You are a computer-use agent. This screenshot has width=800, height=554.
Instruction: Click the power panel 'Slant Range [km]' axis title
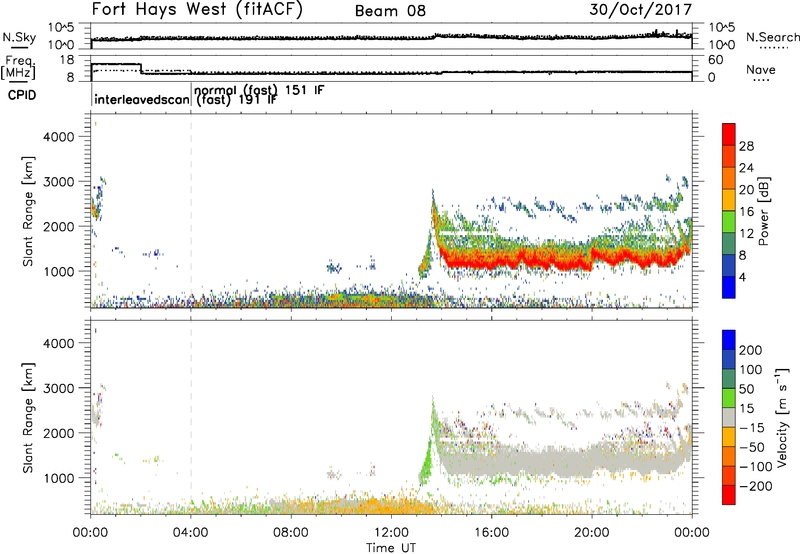(28, 211)
